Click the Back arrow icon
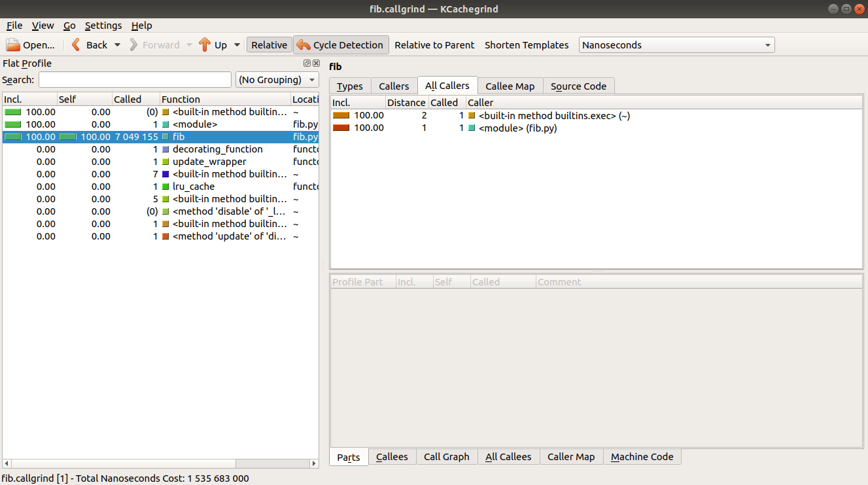The width and height of the screenshot is (868, 485). [76, 45]
